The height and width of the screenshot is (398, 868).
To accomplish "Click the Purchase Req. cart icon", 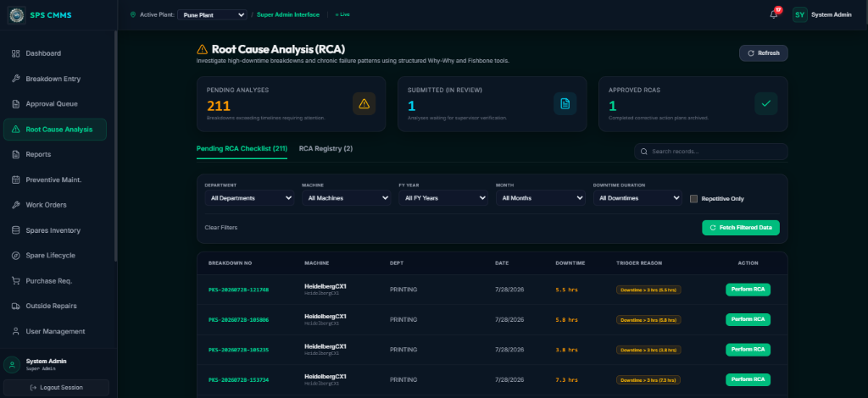I will [15, 281].
